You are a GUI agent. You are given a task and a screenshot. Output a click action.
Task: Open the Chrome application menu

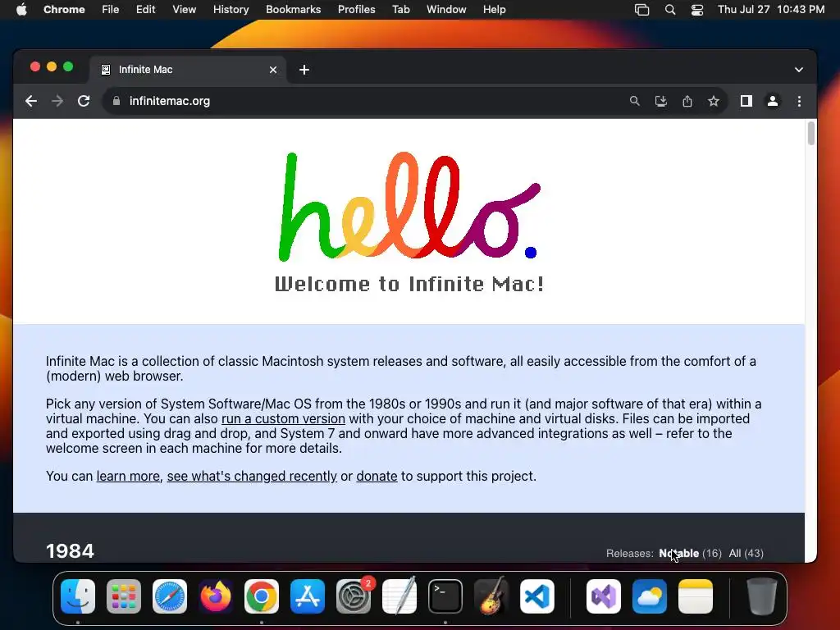coord(64,9)
